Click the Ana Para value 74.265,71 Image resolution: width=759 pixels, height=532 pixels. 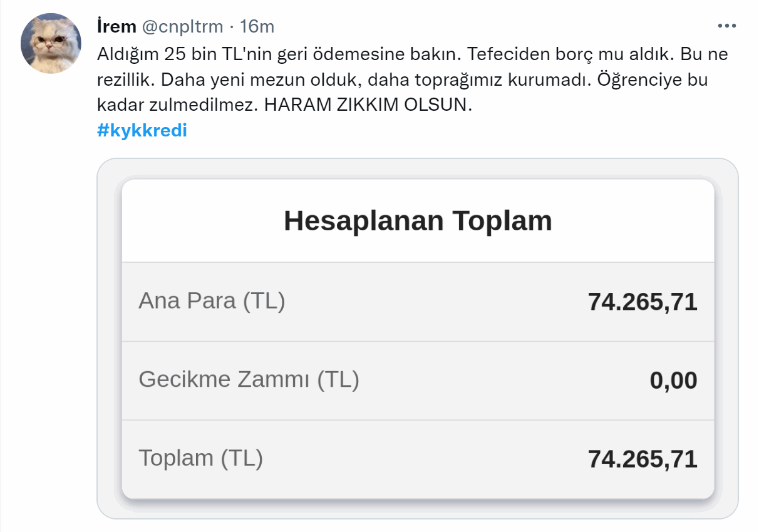click(x=643, y=302)
